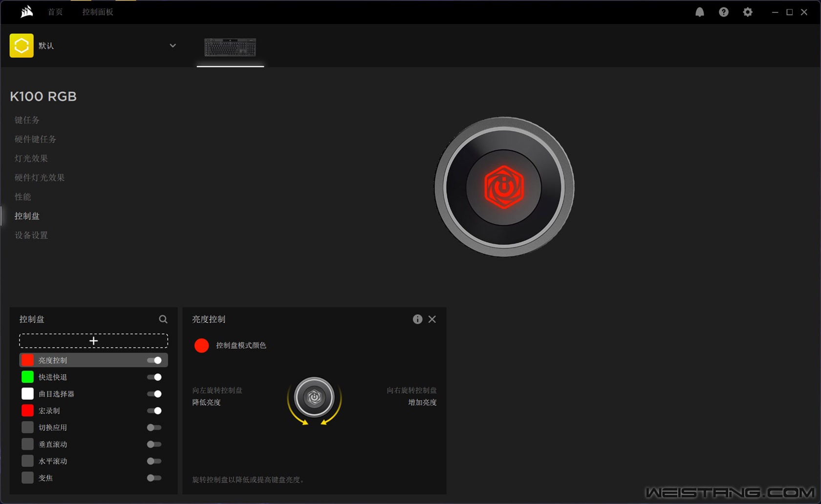Image resolution: width=821 pixels, height=504 pixels.
Task: Select 控制盘 in the sidebar
Action: 27,216
